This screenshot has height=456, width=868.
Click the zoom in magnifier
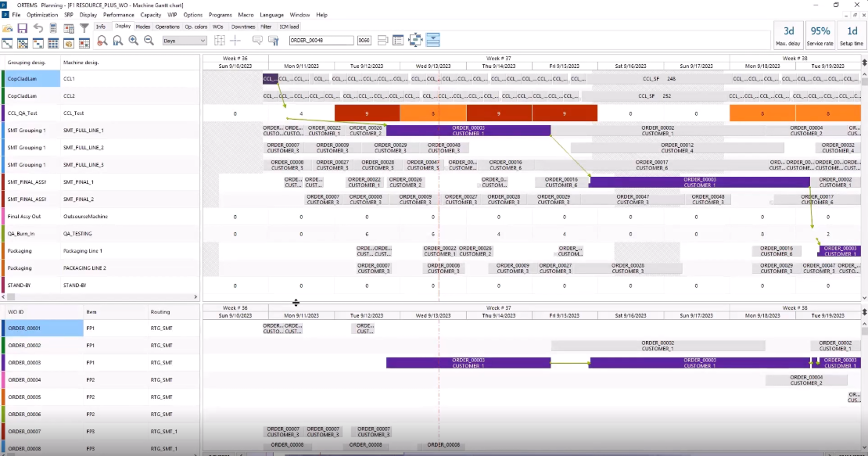[x=133, y=41]
